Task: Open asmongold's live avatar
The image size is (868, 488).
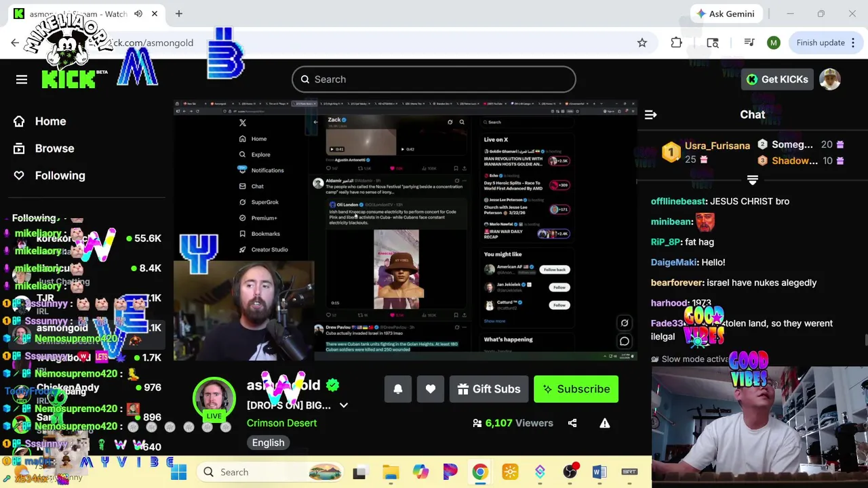Action: pyautogui.click(x=214, y=400)
